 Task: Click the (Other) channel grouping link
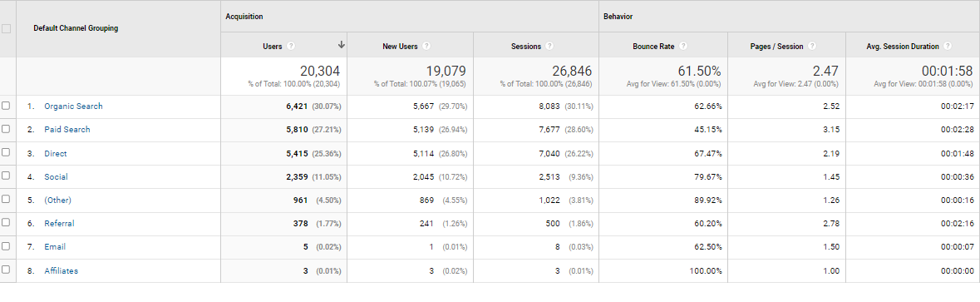[x=57, y=200]
